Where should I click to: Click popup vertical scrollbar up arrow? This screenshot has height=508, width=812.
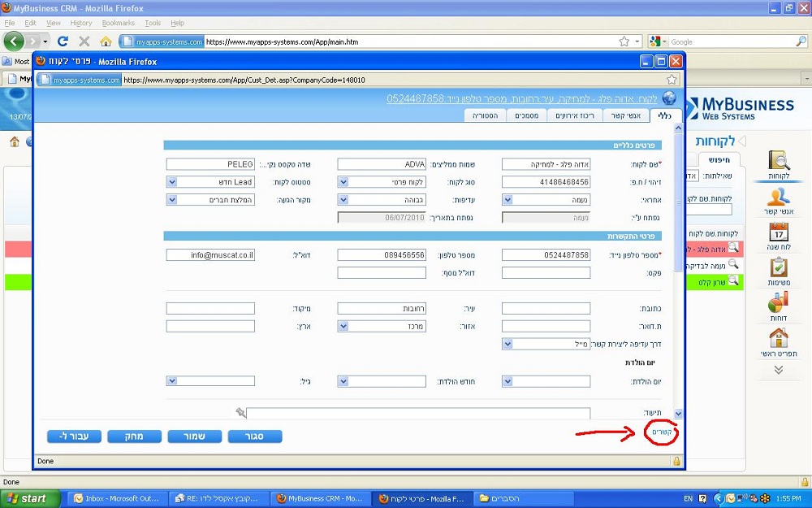pyautogui.click(x=678, y=128)
